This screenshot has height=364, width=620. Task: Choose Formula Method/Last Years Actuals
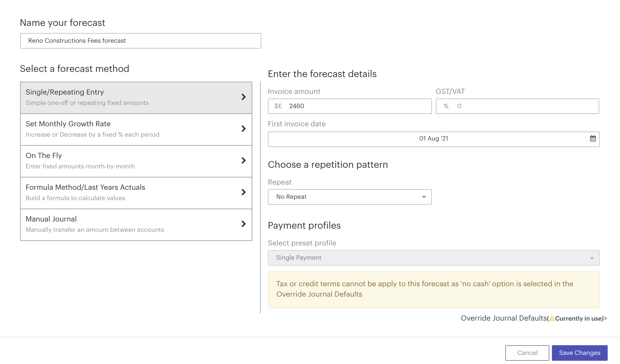click(x=136, y=193)
